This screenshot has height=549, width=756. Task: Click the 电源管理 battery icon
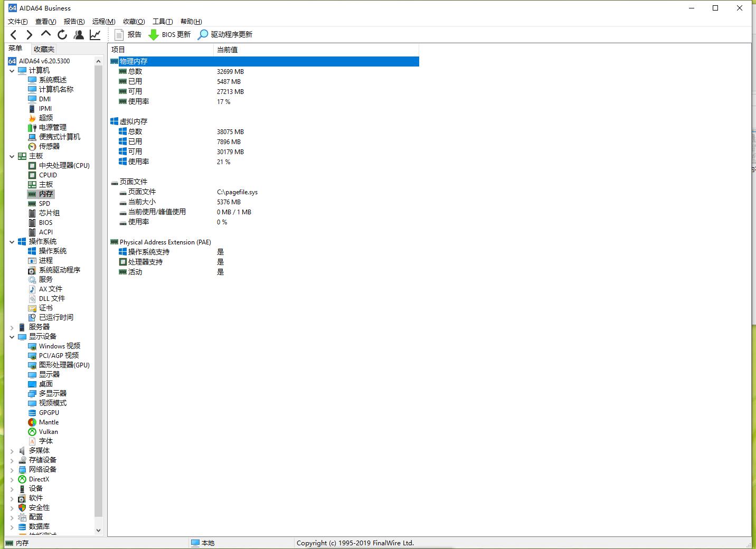(x=32, y=127)
